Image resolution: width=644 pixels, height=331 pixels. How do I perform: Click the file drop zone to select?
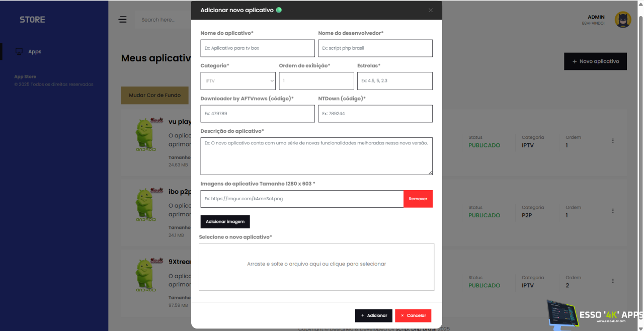click(x=316, y=267)
